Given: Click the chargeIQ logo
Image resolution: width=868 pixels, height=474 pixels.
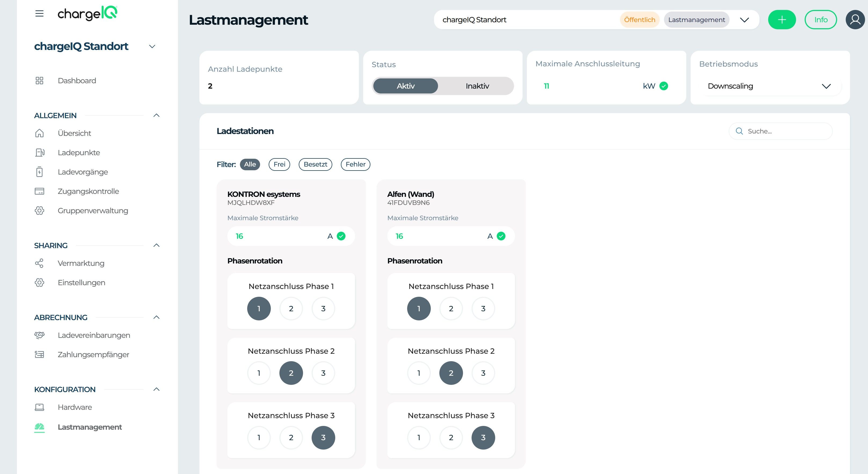Looking at the screenshot, I should coord(87,13).
